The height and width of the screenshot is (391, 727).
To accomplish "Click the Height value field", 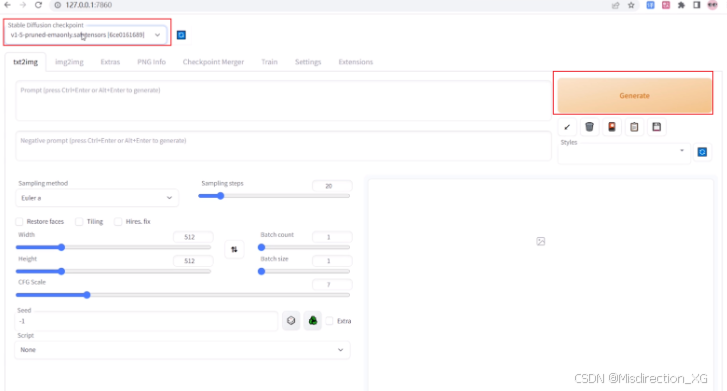I will pos(193,261).
